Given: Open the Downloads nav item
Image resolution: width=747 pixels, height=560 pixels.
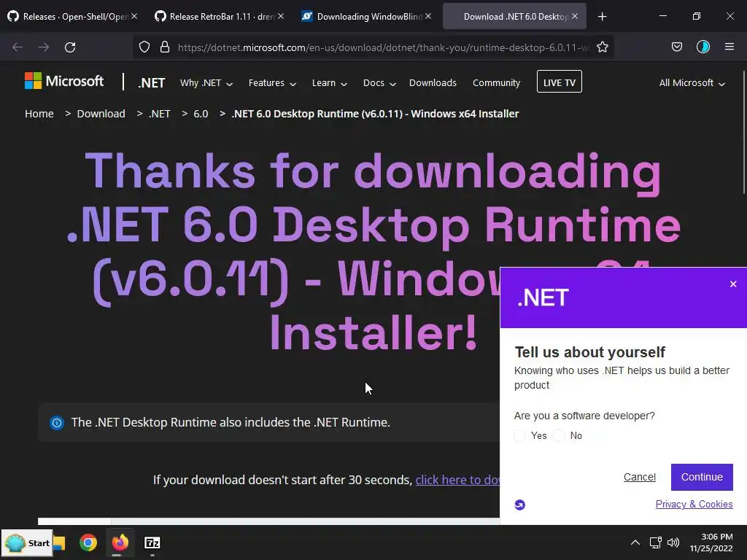Looking at the screenshot, I should 433,83.
